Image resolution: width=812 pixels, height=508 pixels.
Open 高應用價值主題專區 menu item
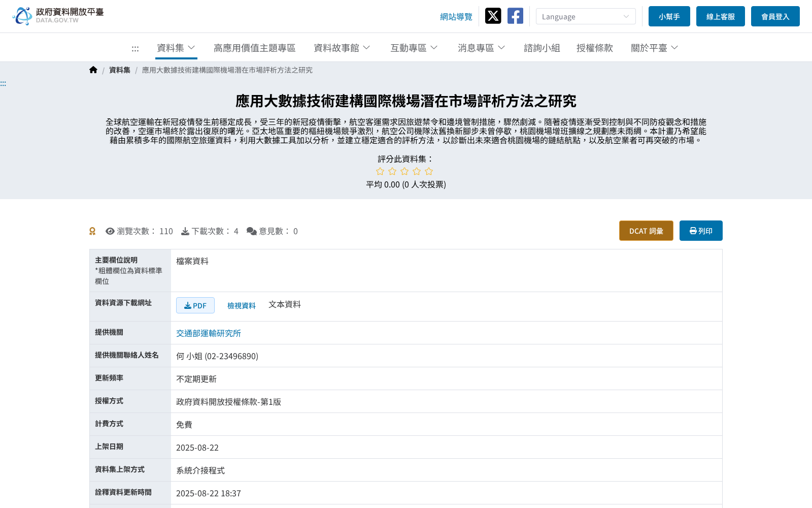point(255,48)
